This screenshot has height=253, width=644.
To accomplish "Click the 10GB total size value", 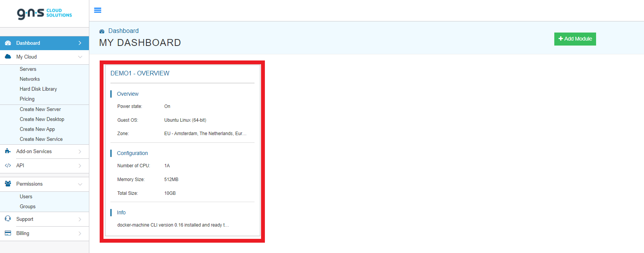I will point(170,193).
